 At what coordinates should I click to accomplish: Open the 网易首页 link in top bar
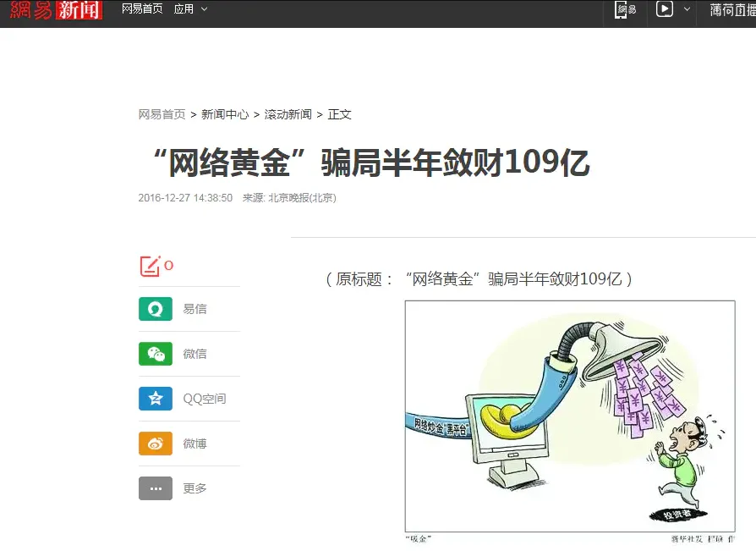tap(142, 8)
